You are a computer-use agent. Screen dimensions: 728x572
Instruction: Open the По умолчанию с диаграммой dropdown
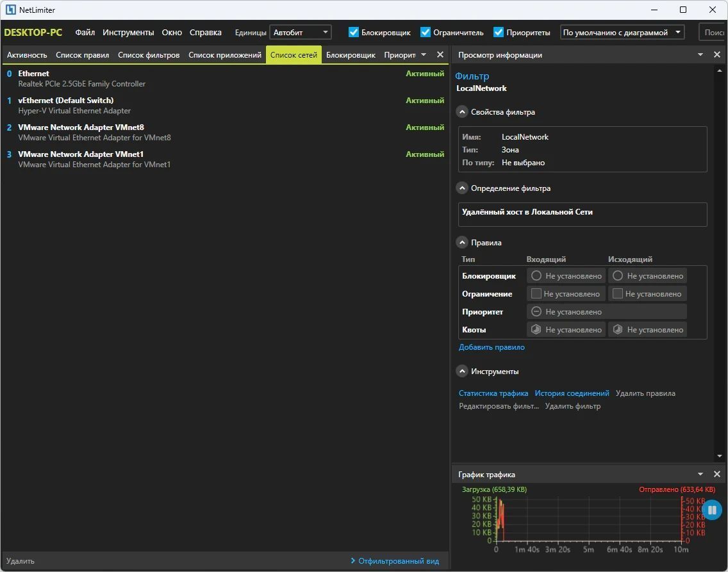tap(622, 33)
